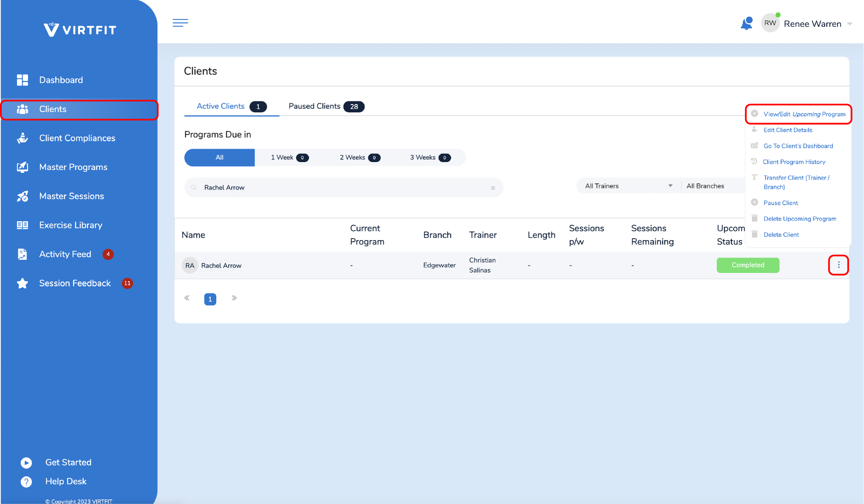Choose Pause Client option
The width and height of the screenshot is (864, 504).
pyautogui.click(x=780, y=203)
